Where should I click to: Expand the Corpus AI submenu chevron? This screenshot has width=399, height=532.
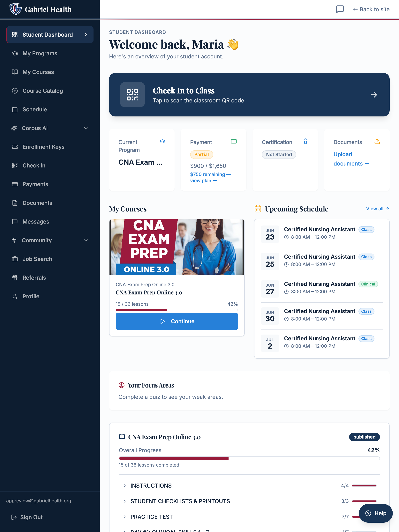tap(86, 128)
